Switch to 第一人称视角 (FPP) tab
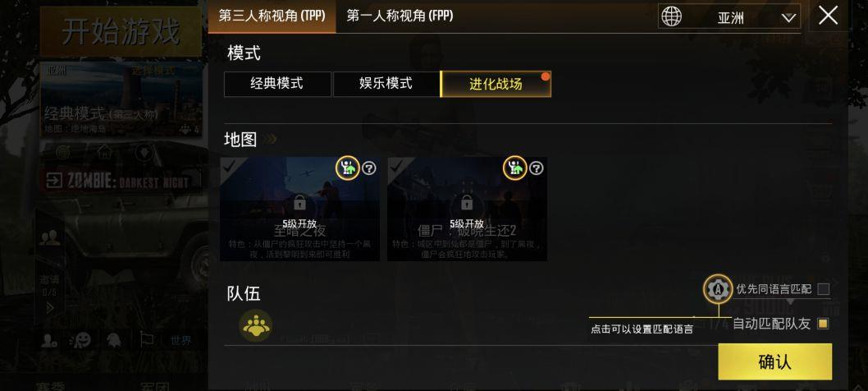 400,16
